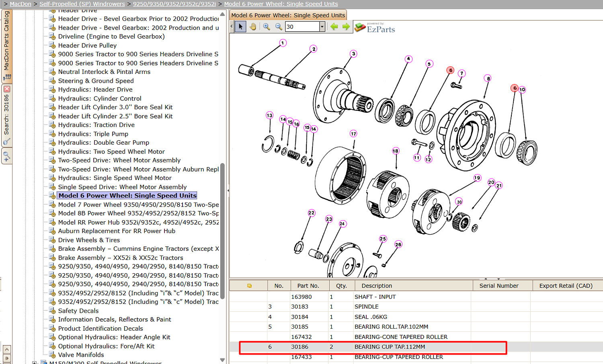
Task: Click the page icon beside Drive Wheels & Tires
Action: coord(52,240)
